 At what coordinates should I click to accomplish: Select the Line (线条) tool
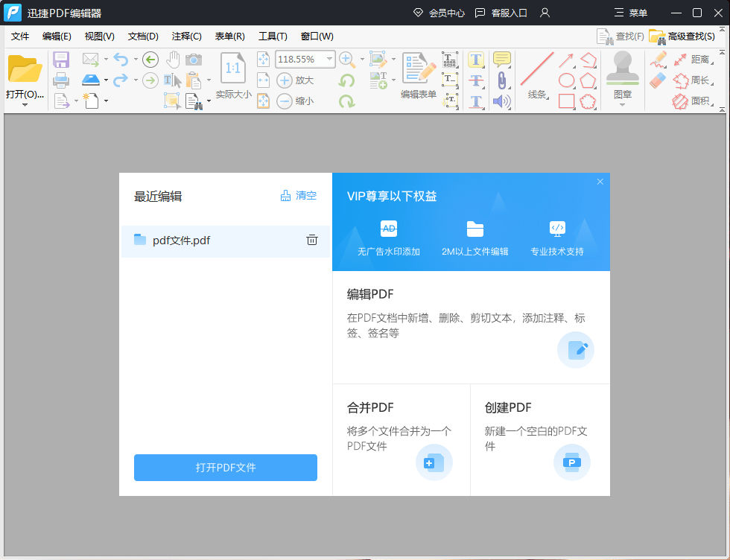pyautogui.click(x=537, y=76)
